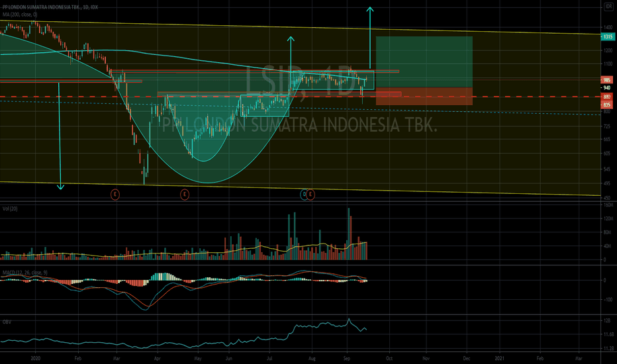Viewport: 617px width, 364px height.
Task: Click the green 1315 price label
Action: click(608, 36)
